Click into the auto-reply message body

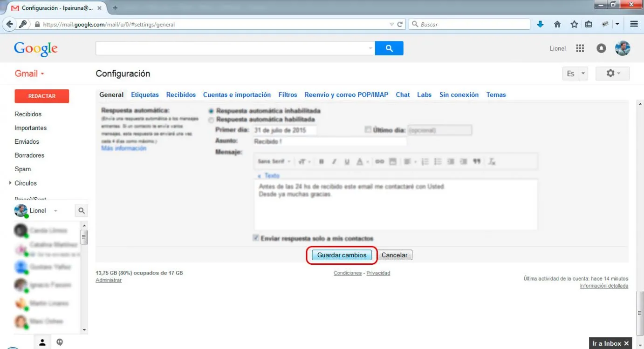coord(396,205)
